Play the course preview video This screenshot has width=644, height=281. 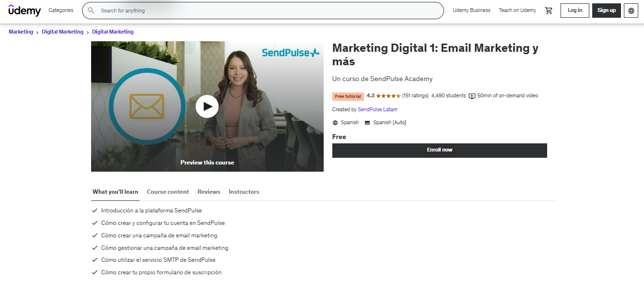tap(207, 106)
